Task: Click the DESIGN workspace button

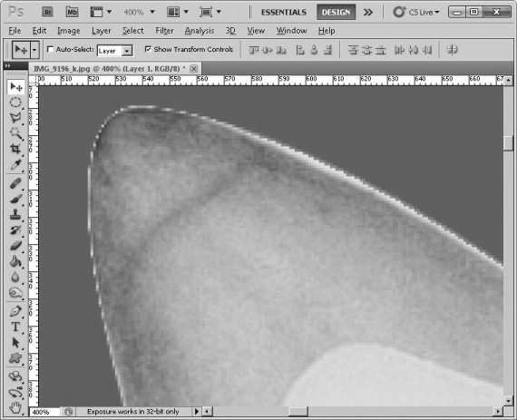Action: 336,12
